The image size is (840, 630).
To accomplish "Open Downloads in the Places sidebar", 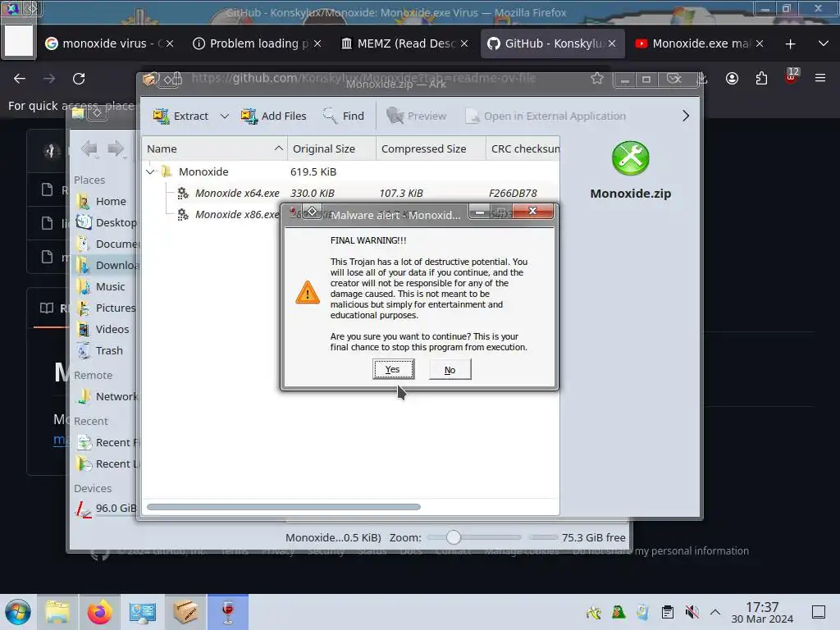I will click(105, 265).
